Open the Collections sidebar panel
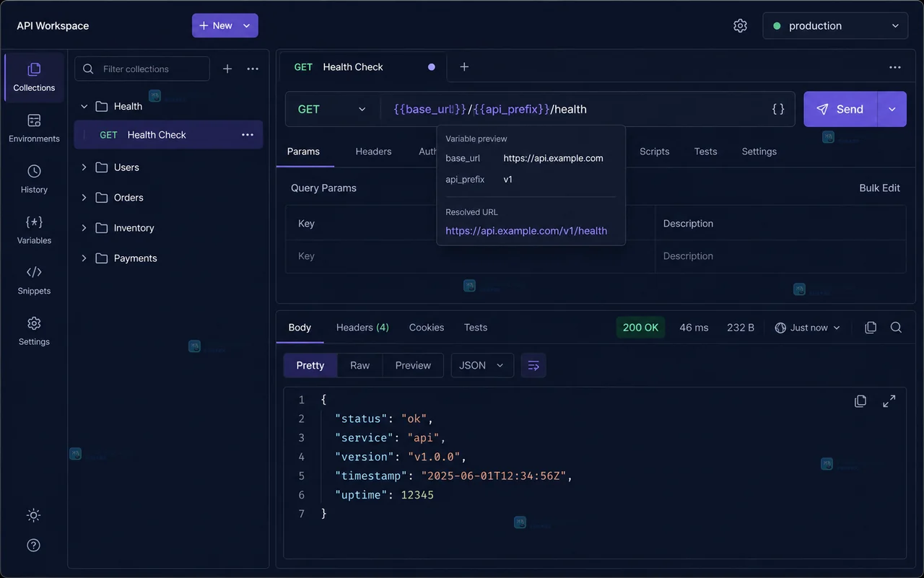924x578 pixels. click(34, 77)
